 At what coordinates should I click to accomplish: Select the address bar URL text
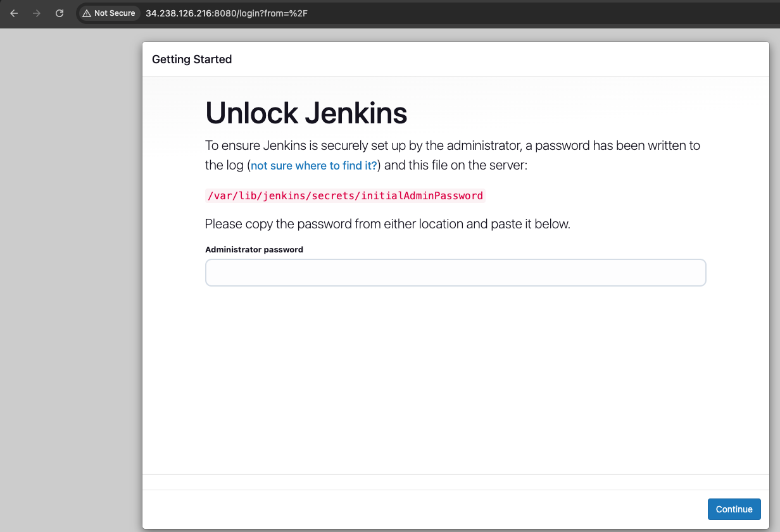tap(226, 13)
